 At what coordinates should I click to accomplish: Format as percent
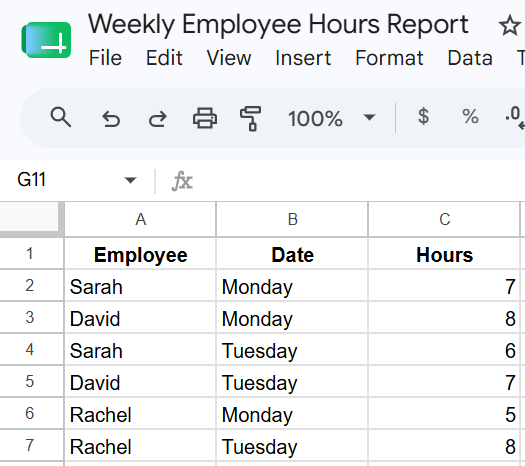tap(470, 116)
